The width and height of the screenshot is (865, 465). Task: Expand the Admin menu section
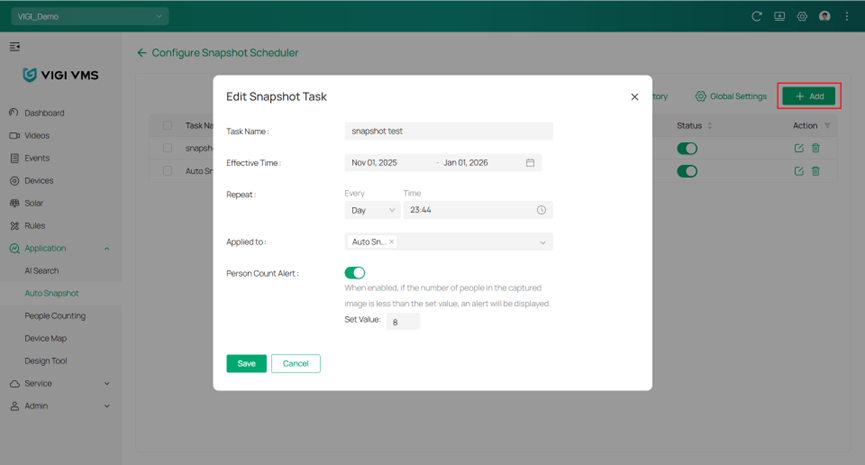[107, 407]
